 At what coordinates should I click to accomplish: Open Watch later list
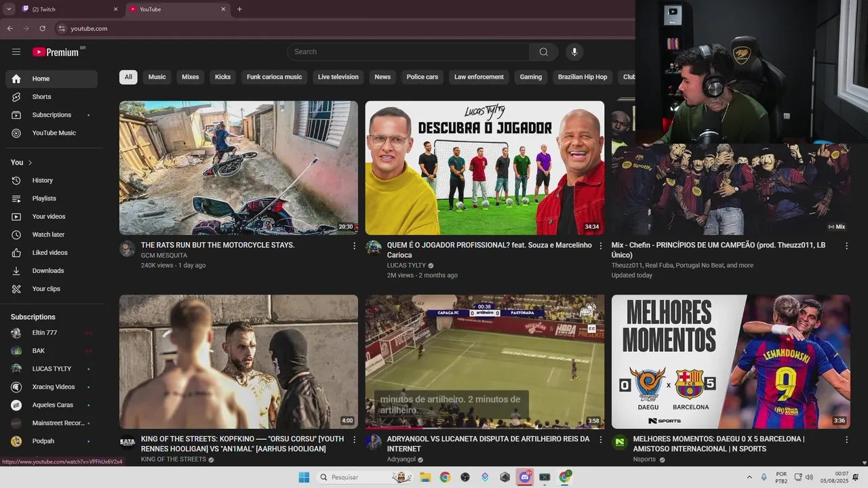[x=52, y=235]
